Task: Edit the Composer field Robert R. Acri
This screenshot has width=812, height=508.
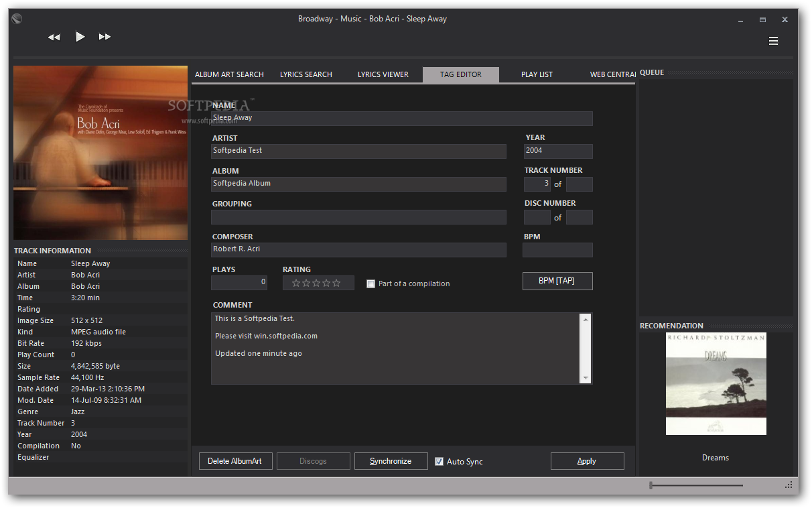Action: click(358, 249)
